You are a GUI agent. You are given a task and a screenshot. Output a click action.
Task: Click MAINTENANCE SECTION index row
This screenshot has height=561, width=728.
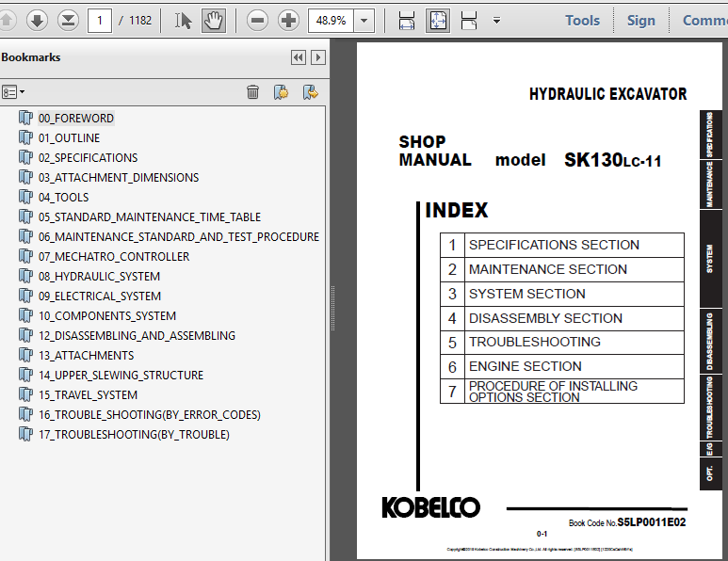point(562,269)
